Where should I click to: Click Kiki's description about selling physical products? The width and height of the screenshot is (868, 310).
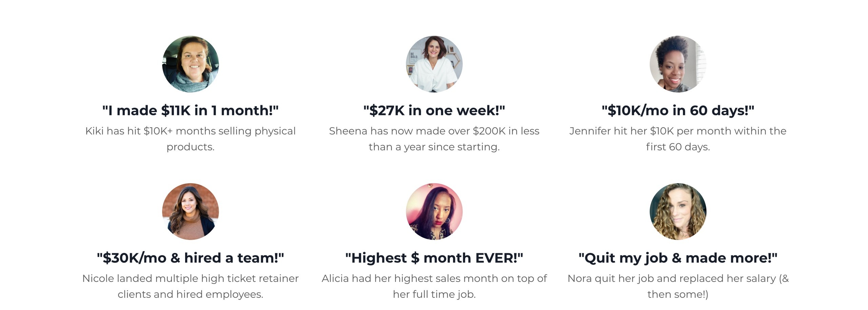point(190,139)
